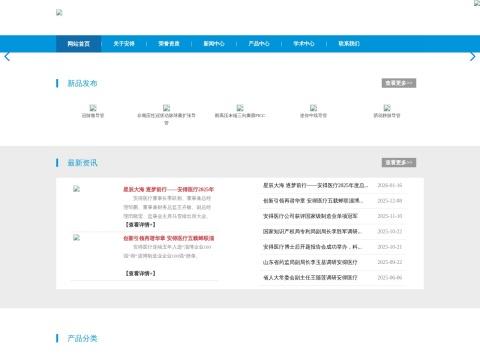Image resolution: width=480 pixels, height=360 pixels.
Task: Open the 网站首页 nav tab
Action: click(79, 44)
